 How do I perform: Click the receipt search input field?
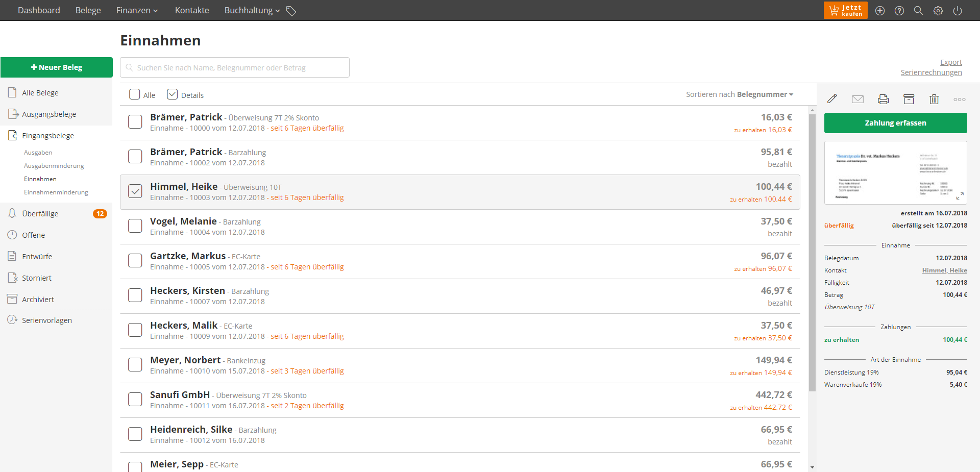click(235, 67)
